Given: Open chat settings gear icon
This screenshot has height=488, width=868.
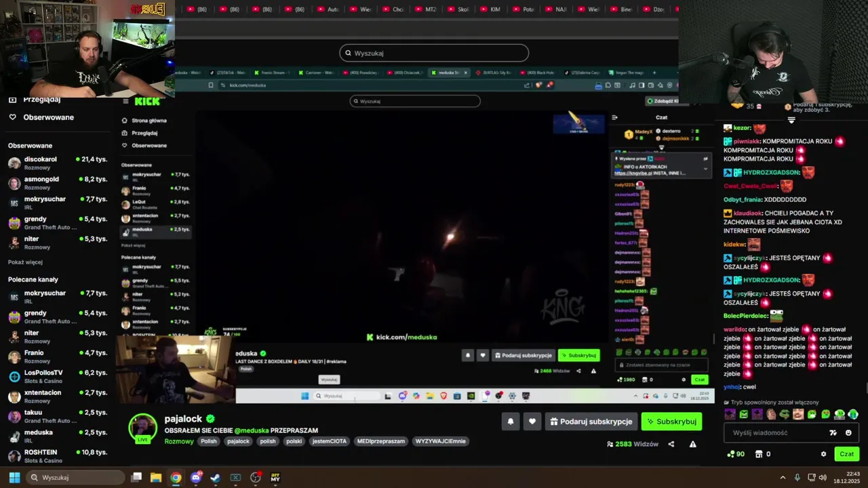Looking at the screenshot, I should pyautogui.click(x=824, y=454).
